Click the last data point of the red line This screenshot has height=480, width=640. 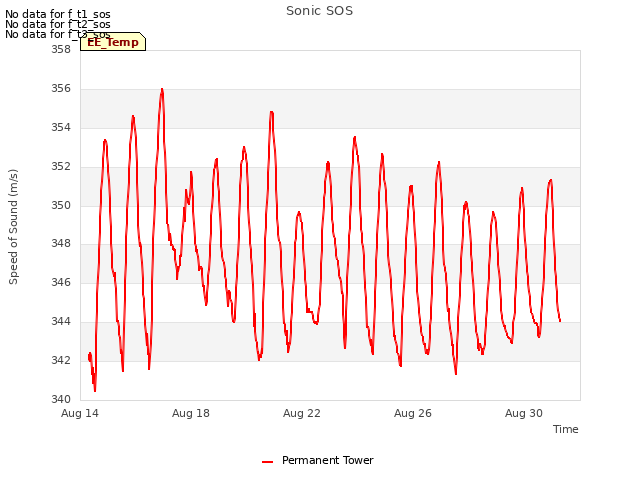tap(560, 321)
